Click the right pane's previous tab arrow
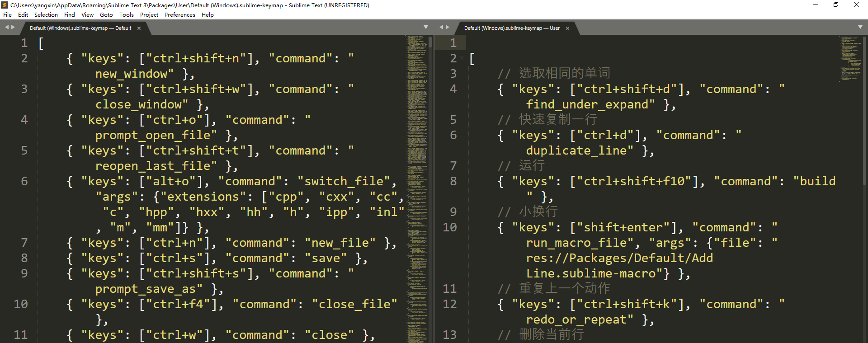Screen dimensions: 868x343 441,28
